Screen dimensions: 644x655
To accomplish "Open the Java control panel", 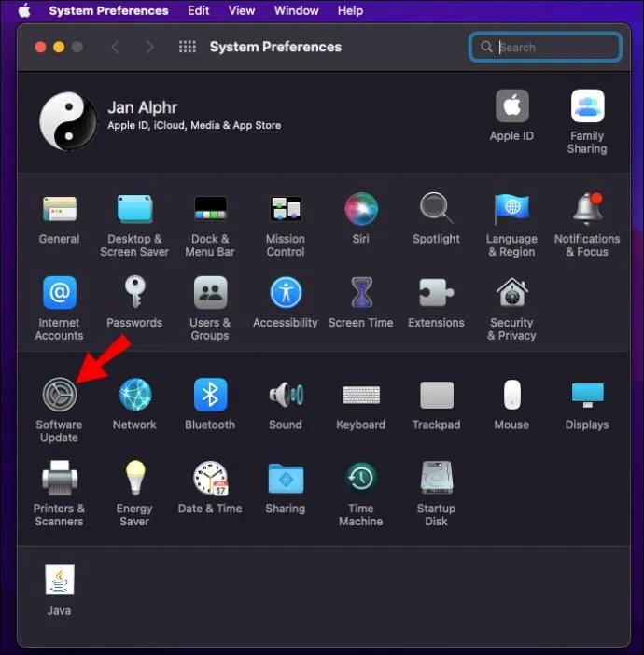I will click(60, 579).
